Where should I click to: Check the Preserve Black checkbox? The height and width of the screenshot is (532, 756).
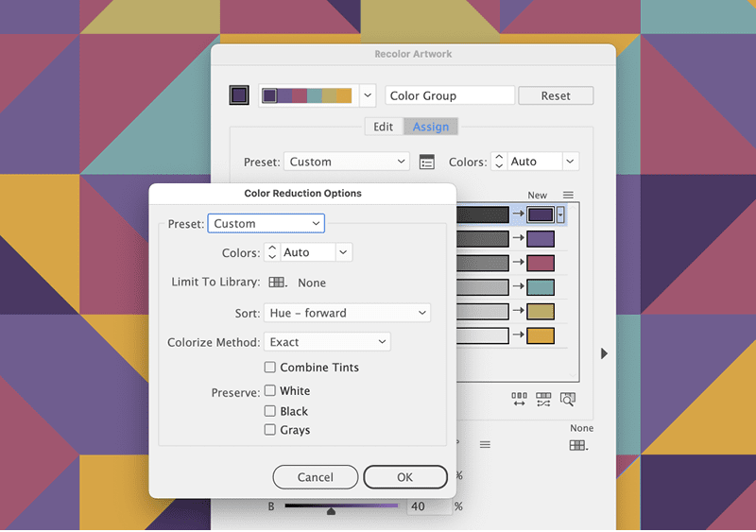click(270, 411)
